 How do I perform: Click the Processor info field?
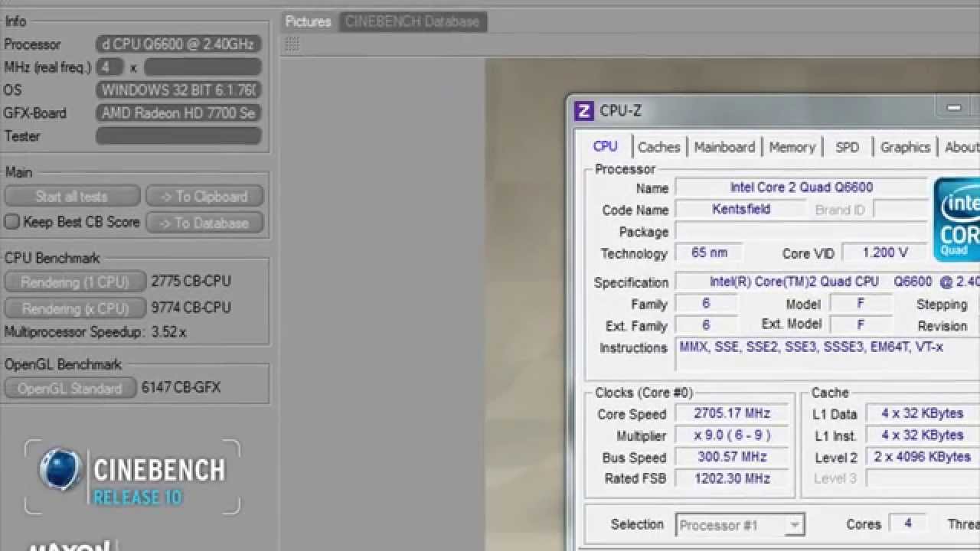(178, 44)
